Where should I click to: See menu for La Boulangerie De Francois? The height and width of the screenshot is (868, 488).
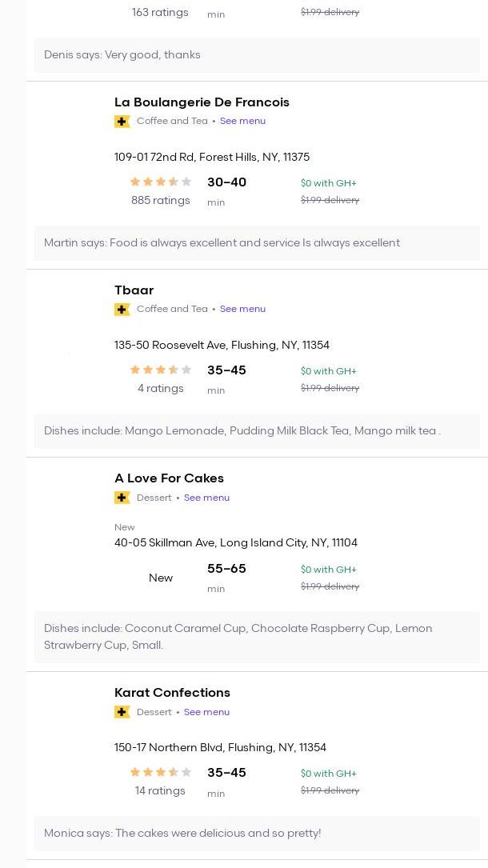(242, 122)
